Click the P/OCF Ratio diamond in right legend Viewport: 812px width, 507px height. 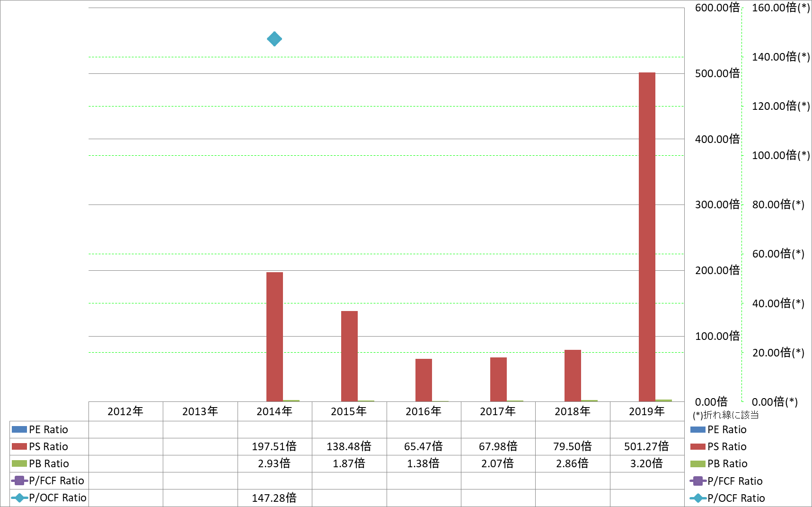698,498
